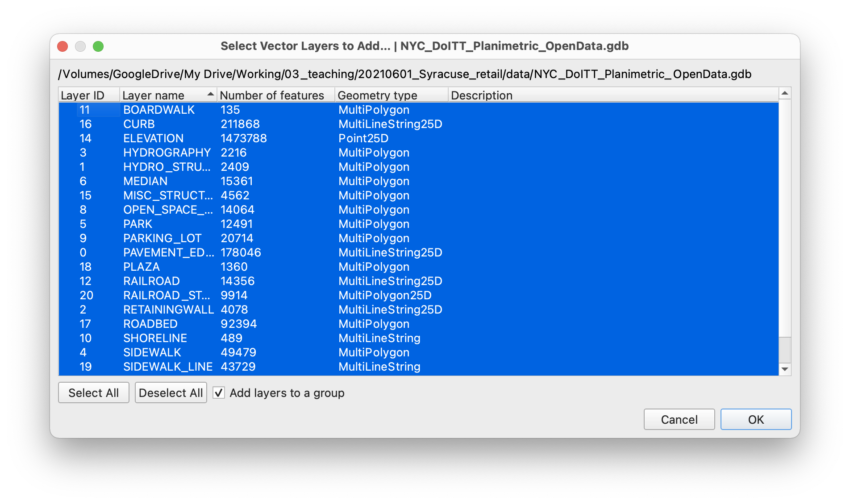
Task: Toggle Add layers to a group checkbox
Action: (219, 393)
